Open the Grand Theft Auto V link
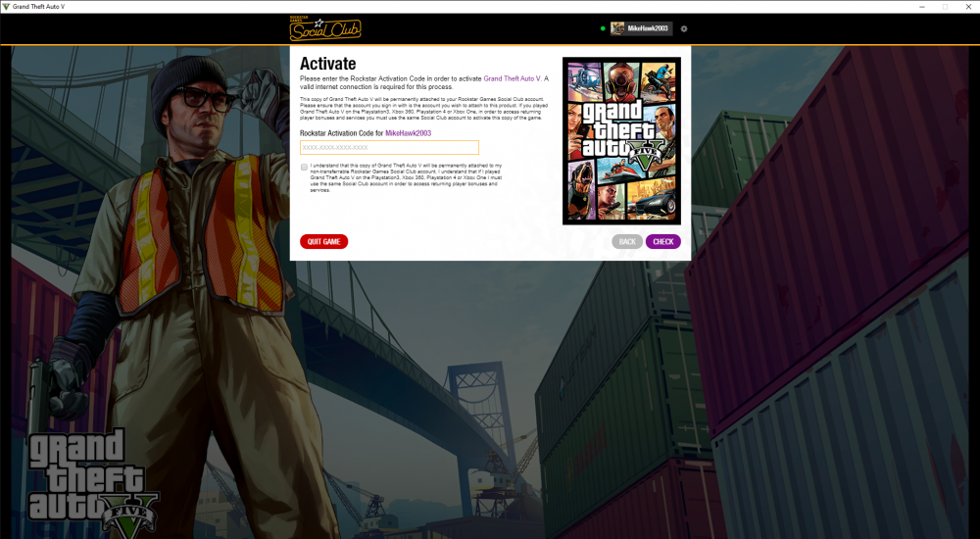This screenshot has height=539, width=980. click(512, 78)
